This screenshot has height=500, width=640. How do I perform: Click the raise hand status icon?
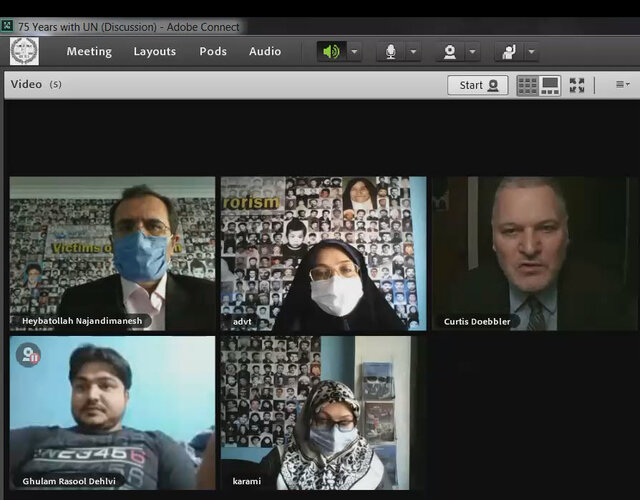point(509,51)
